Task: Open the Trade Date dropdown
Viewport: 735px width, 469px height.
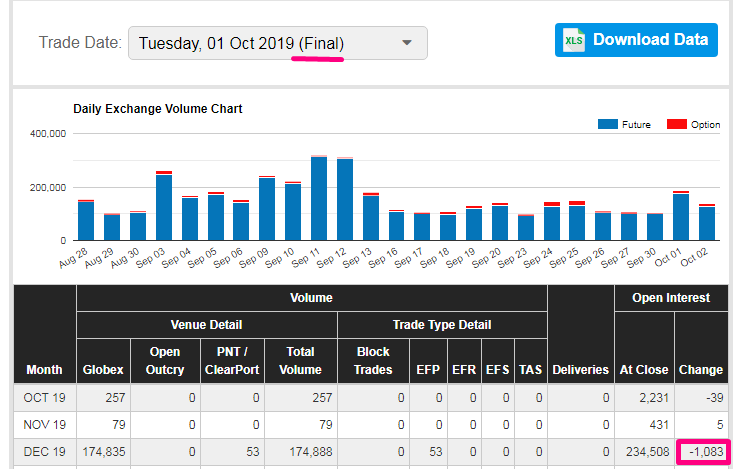Action: [x=277, y=43]
